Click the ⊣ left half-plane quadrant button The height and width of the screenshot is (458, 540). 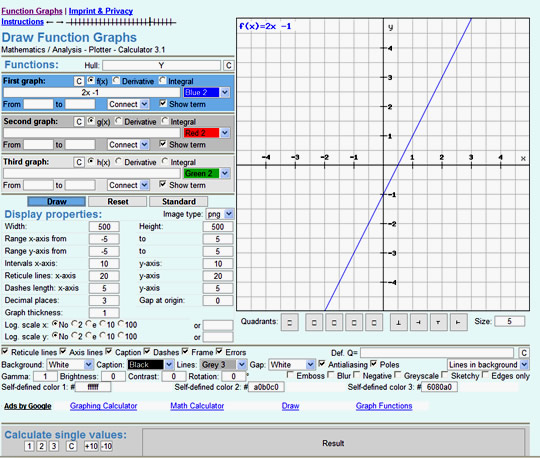coord(418,323)
